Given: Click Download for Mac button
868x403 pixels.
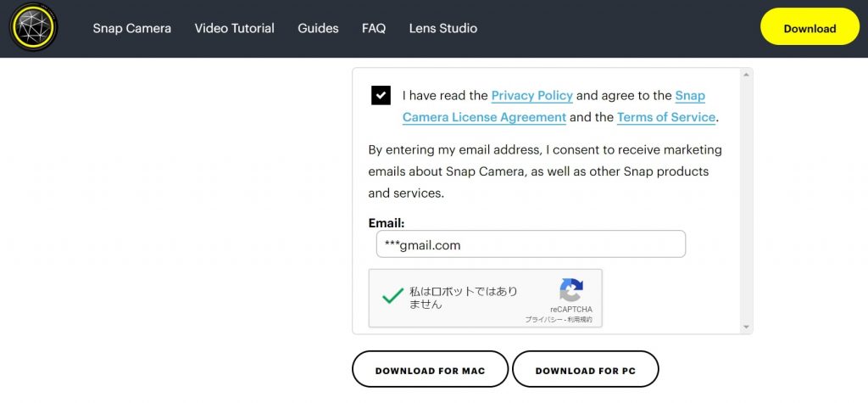Looking at the screenshot, I should pos(430,369).
